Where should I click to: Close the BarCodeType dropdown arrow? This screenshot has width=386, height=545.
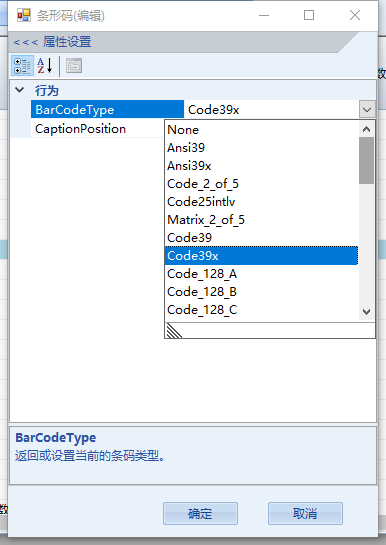coord(367,110)
